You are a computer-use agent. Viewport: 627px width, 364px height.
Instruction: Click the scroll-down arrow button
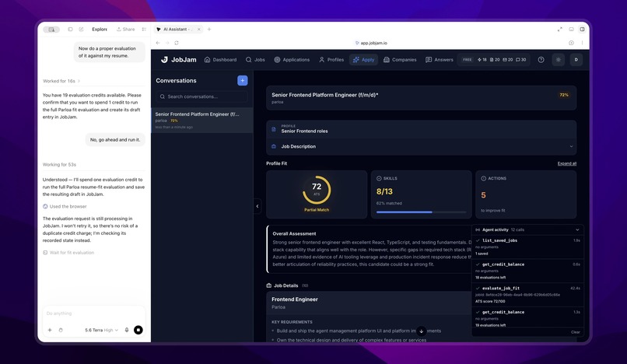point(421,331)
